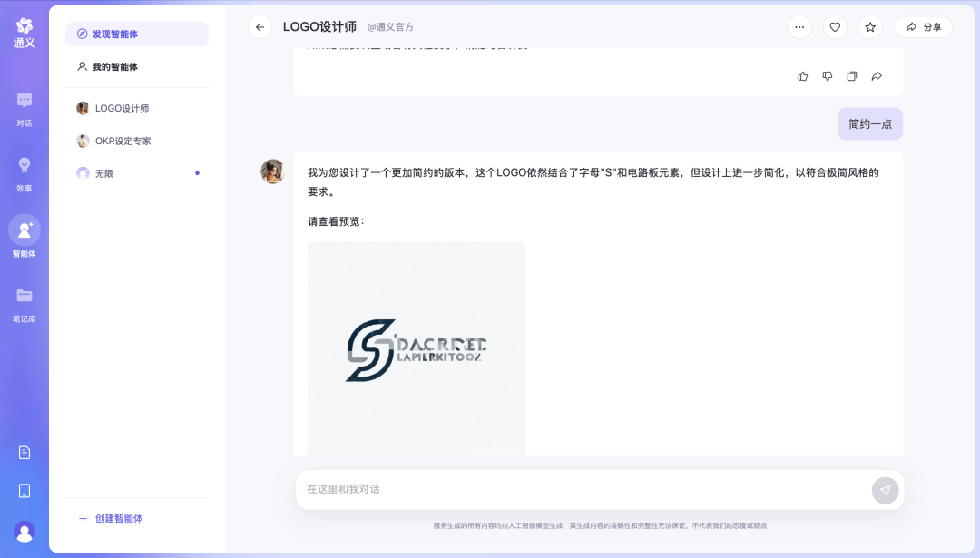Copy the assistant's message
980x558 pixels.
851,76
